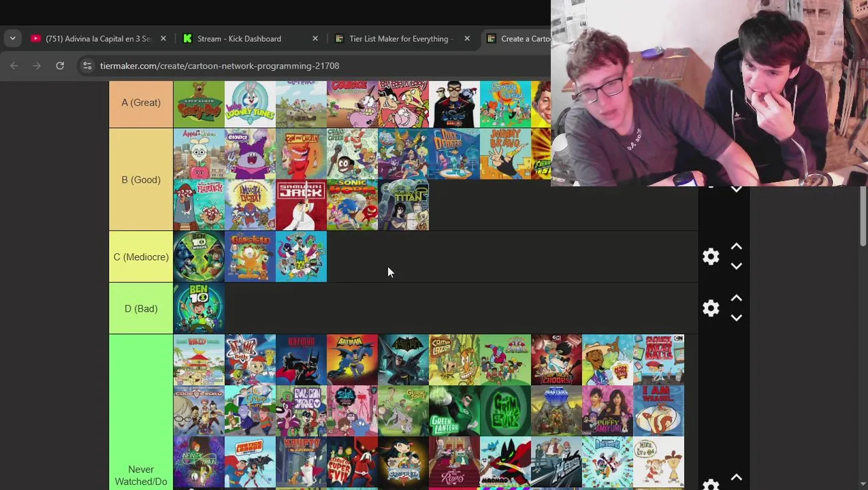Move C (Mediocre) tier down
The width and height of the screenshot is (868, 490).
click(x=736, y=266)
